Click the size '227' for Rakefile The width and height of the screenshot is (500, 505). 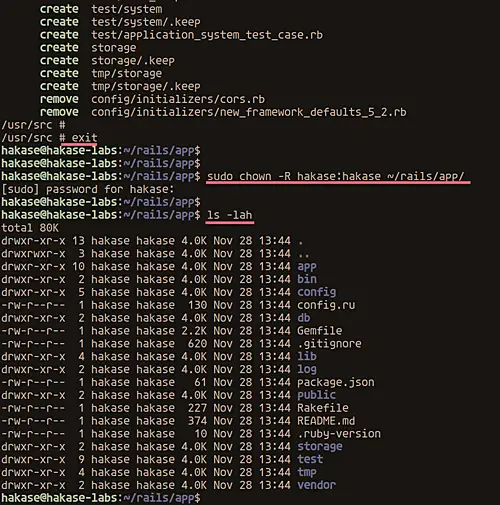pos(197,408)
